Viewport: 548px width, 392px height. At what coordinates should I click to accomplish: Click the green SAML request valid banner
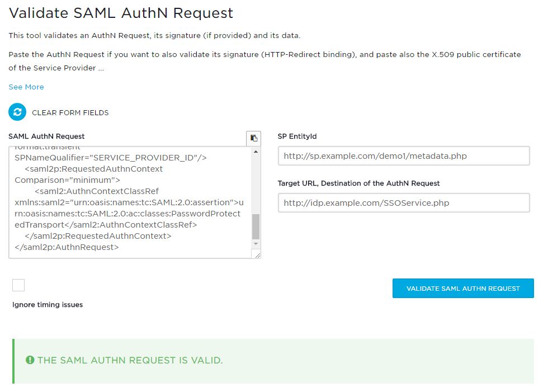tap(273, 361)
